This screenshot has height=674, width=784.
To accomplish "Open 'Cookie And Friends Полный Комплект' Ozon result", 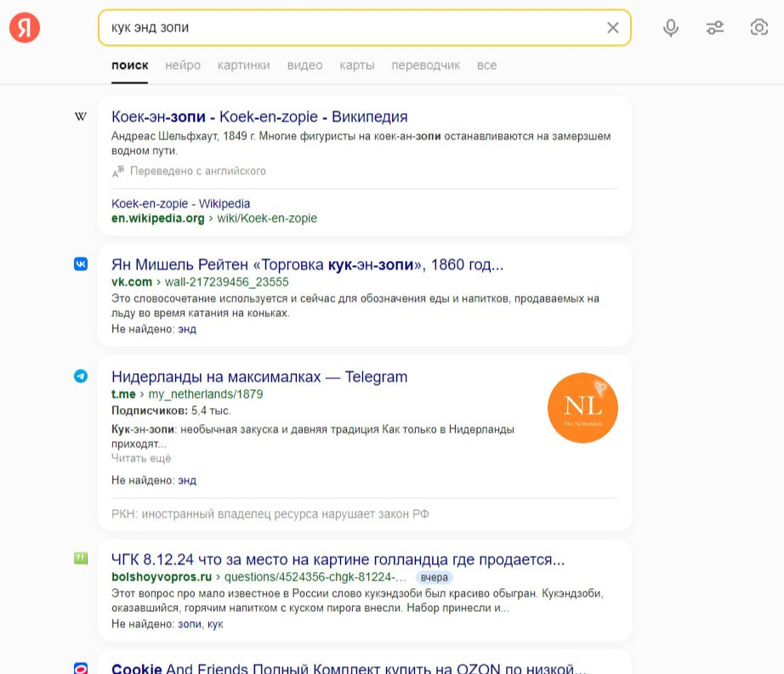I will click(349, 669).
